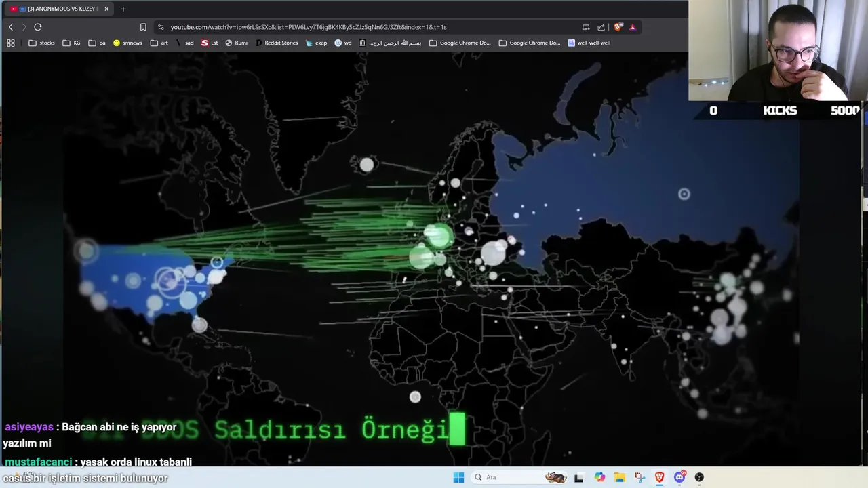868x488 pixels.
Task: Click the Saldırısı Örneği video caption text
Action: (x=332, y=429)
